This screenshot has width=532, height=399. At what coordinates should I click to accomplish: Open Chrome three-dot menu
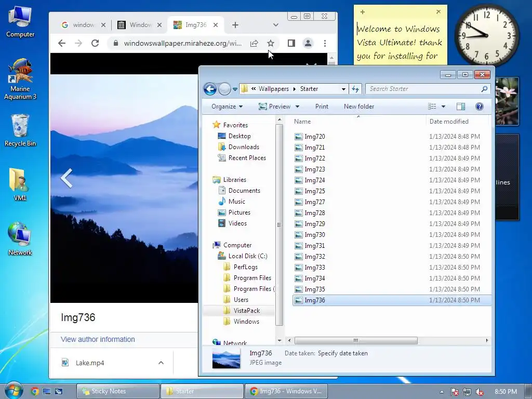(325, 44)
